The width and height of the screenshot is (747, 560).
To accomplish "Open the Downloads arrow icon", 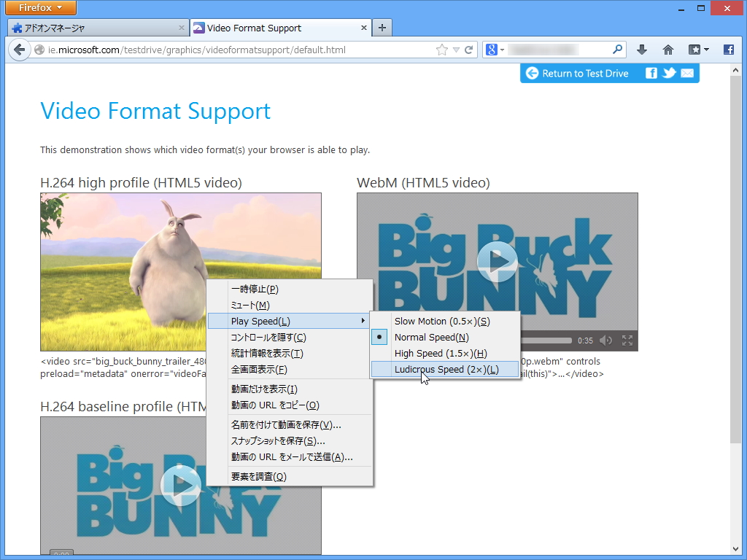I will pos(642,50).
